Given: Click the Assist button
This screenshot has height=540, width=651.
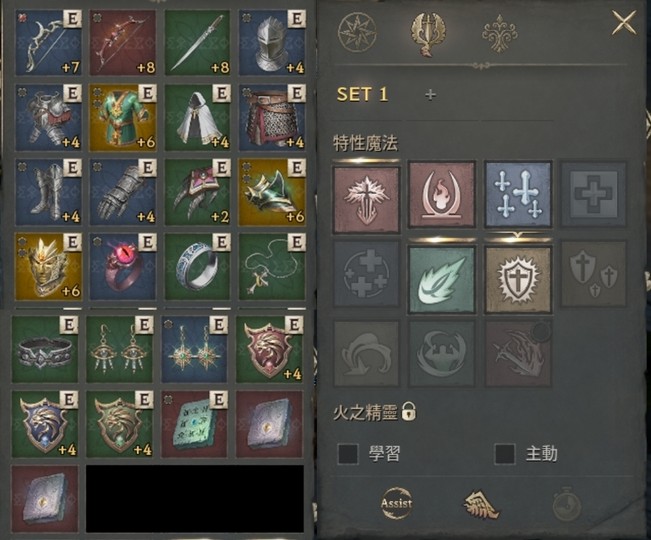Looking at the screenshot, I should point(396,503).
